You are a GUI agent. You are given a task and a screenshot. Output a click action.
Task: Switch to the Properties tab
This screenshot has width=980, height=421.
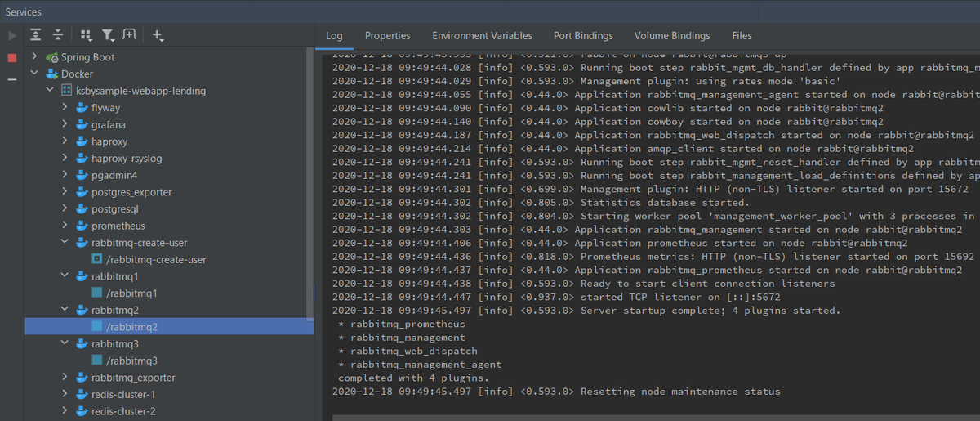coord(388,35)
